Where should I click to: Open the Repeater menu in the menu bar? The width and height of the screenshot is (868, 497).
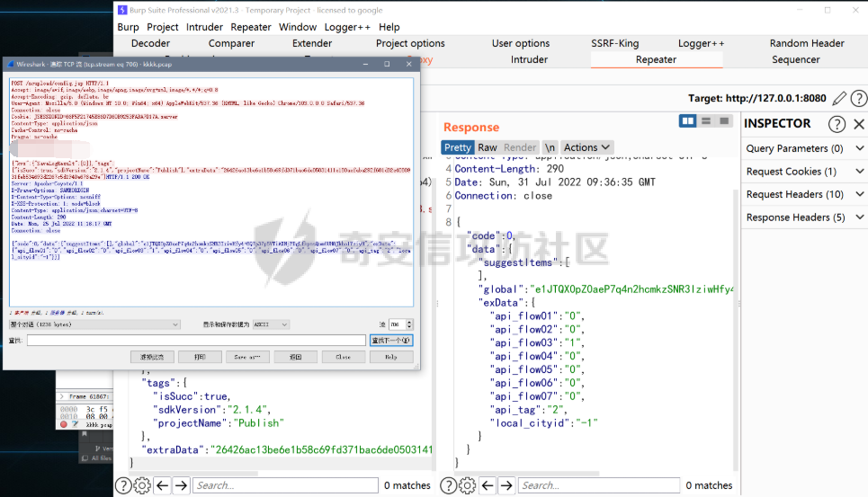pos(251,27)
